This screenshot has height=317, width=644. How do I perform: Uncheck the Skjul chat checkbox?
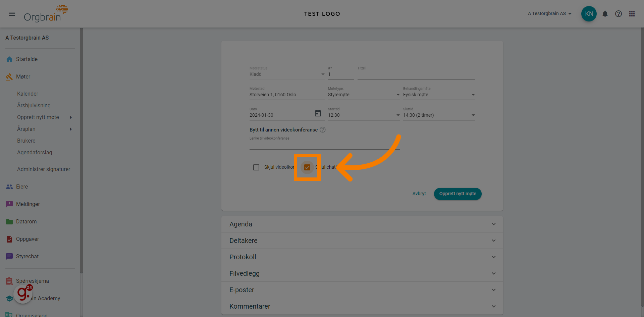[x=307, y=167]
